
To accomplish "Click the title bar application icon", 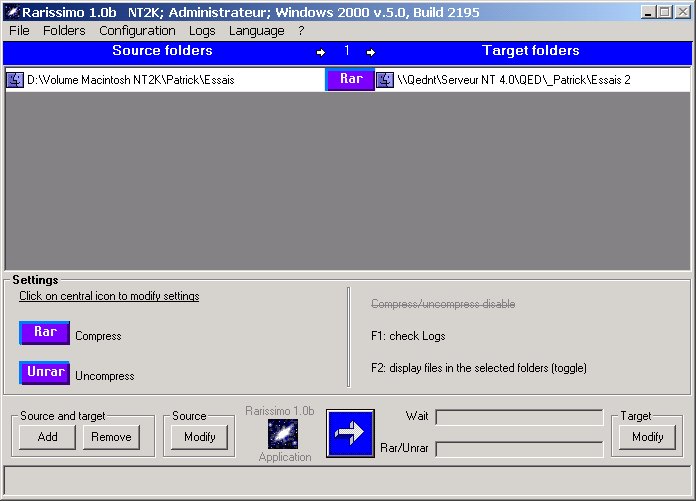I will click(x=12, y=12).
